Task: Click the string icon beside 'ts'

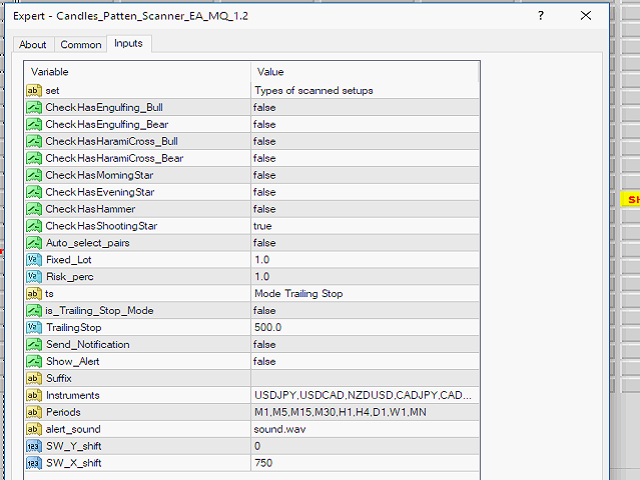Action: coord(34,293)
